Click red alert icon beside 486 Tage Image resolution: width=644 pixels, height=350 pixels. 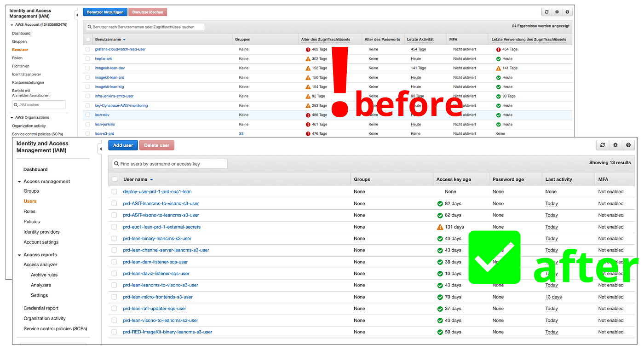click(308, 115)
